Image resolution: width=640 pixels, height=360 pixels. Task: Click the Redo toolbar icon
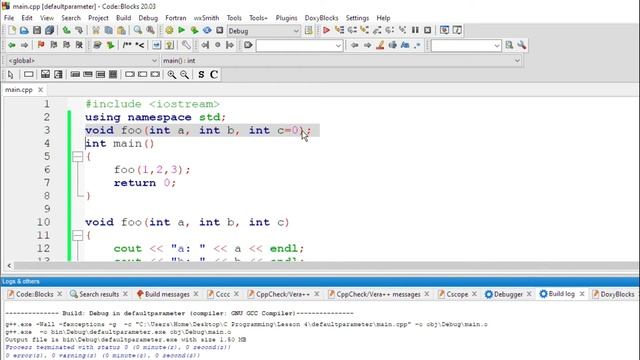click(x=79, y=30)
